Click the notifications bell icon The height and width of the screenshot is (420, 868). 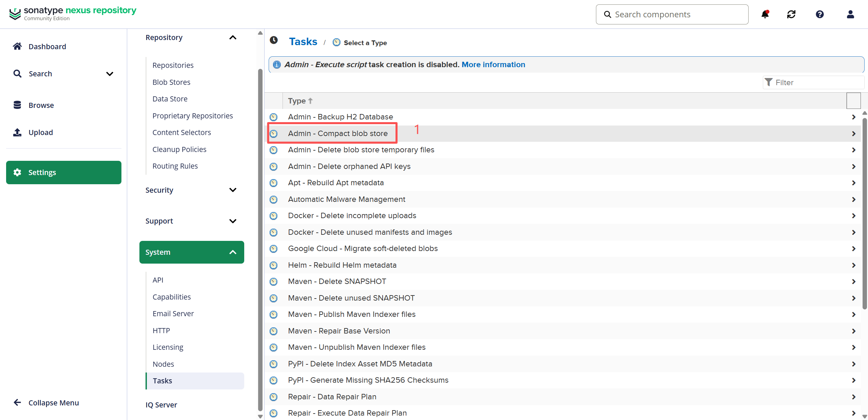click(x=765, y=14)
